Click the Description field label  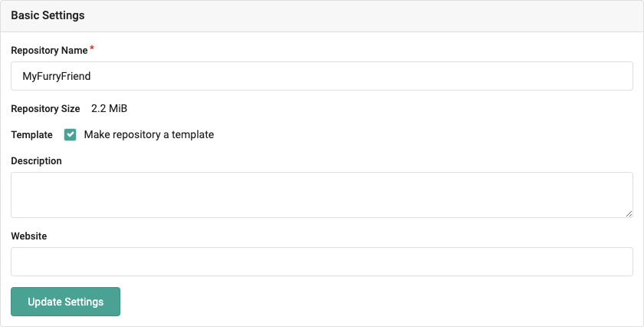(36, 160)
